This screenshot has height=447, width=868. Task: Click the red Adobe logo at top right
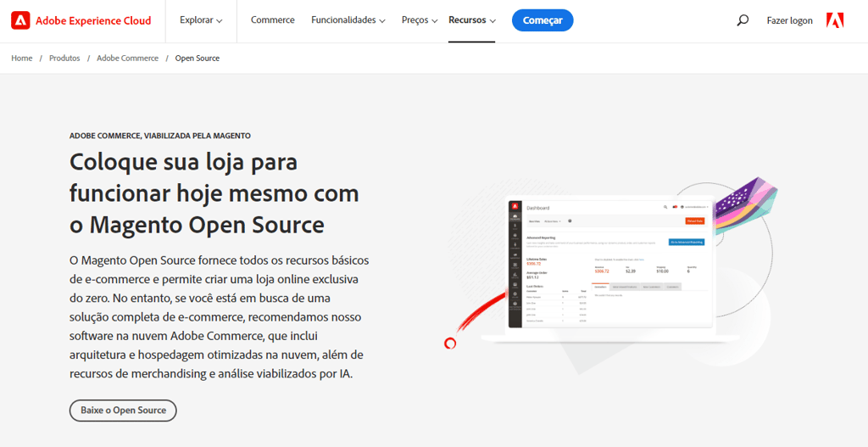click(835, 20)
